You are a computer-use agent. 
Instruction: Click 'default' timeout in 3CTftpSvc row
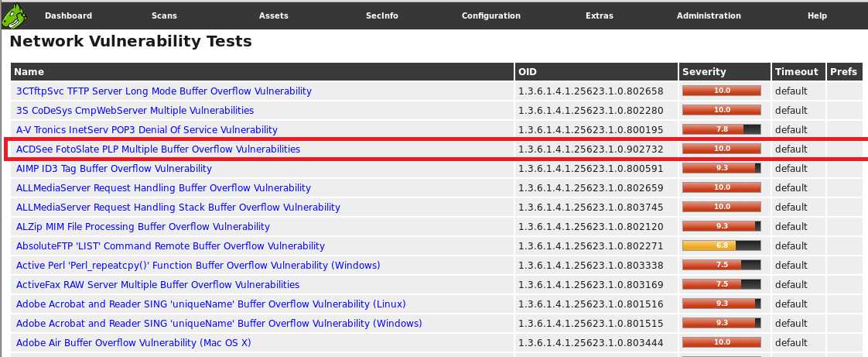point(791,91)
